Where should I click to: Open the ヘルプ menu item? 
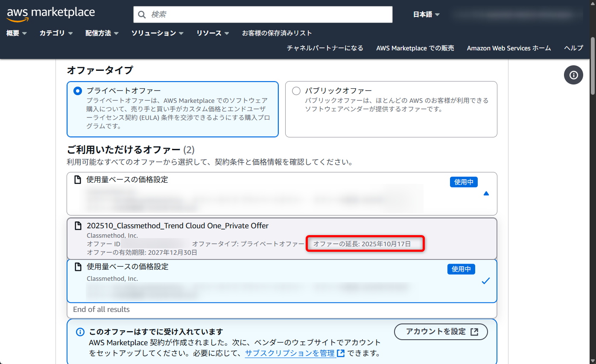pyautogui.click(x=573, y=48)
